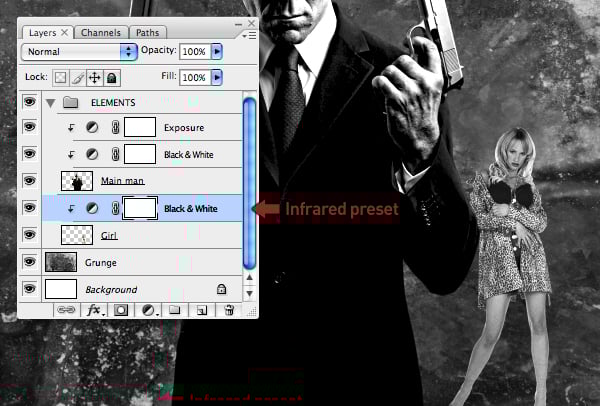The width and height of the screenshot is (600, 406).
Task: Select the Exposure layer name
Action: point(184,128)
